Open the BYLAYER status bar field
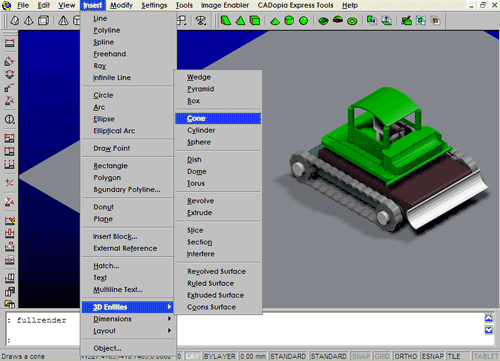500x361 pixels. point(220,356)
